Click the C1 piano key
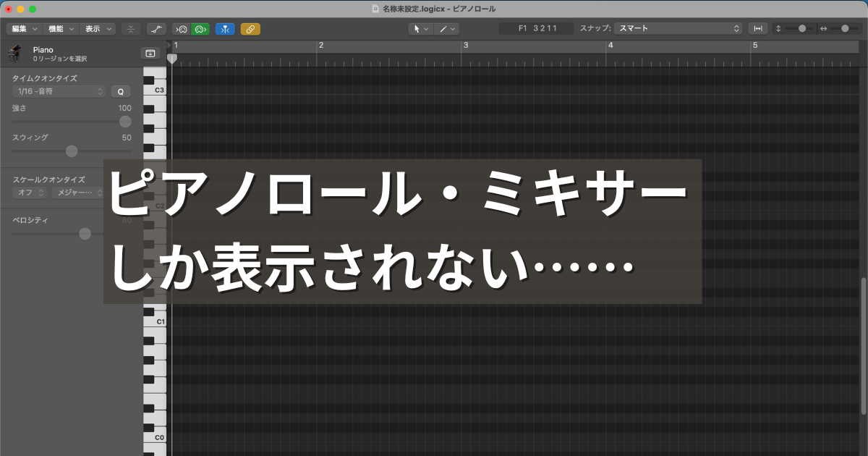The image size is (868, 456). [x=154, y=321]
